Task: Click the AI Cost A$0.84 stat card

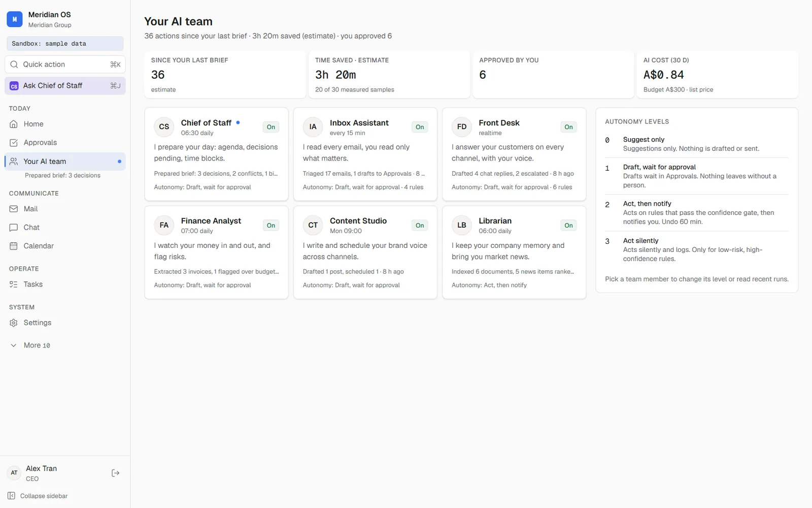Action: tap(717, 75)
